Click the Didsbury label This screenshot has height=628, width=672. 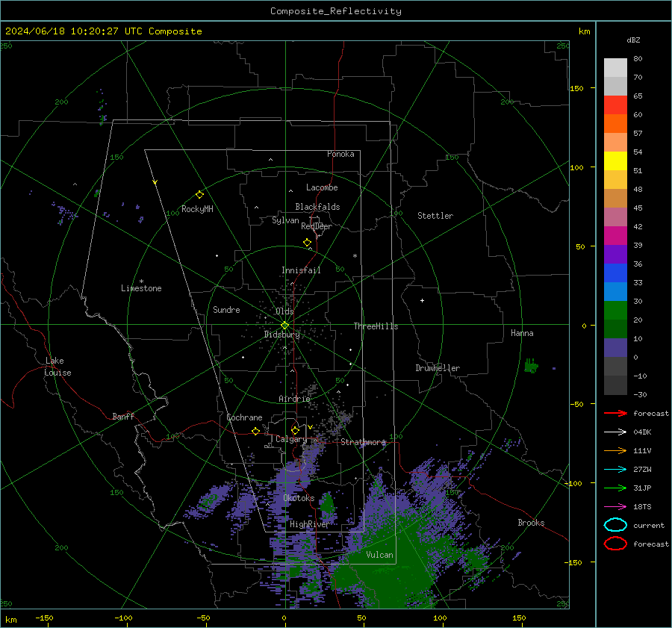point(281,335)
